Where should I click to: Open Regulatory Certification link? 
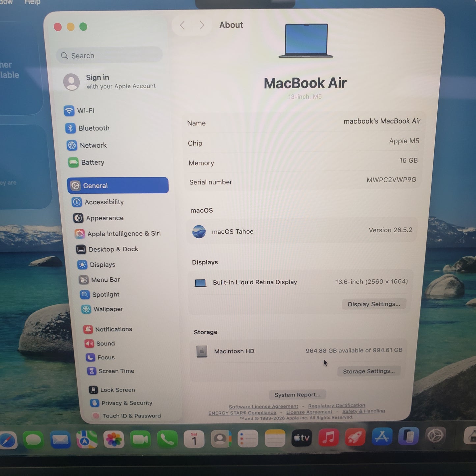(x=337, y=406)
